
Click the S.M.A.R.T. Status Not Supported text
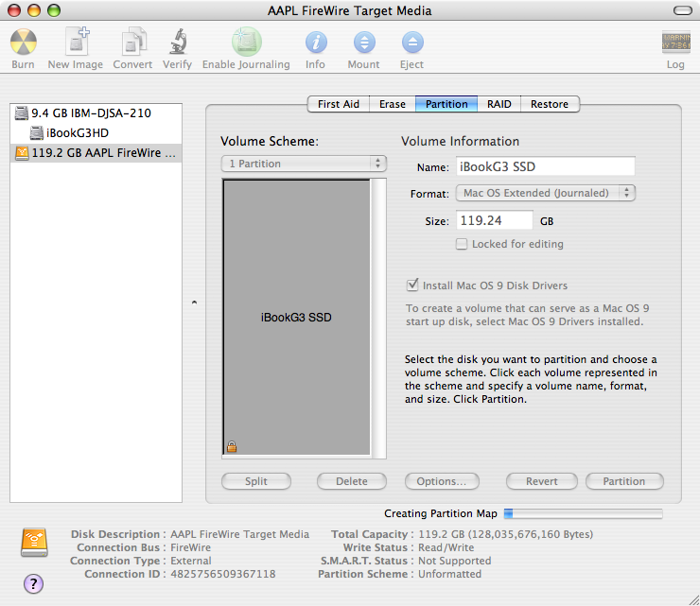pos(454,561)
